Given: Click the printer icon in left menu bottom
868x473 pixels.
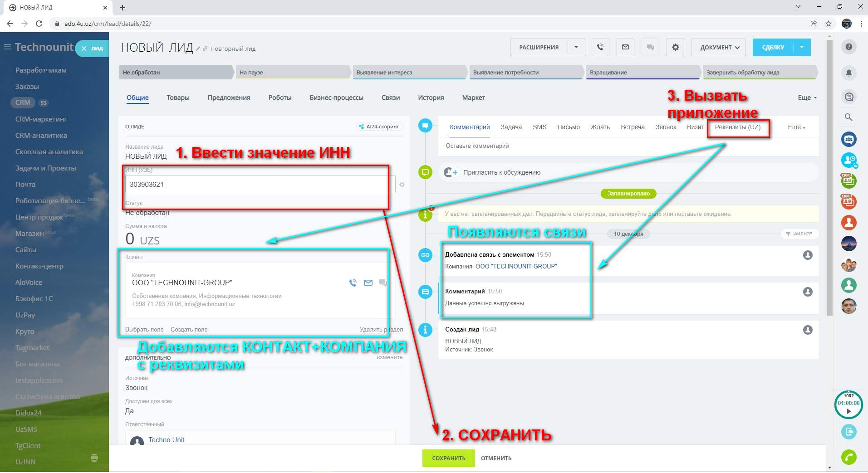Looking at the screenshot, I should [94, 458].
